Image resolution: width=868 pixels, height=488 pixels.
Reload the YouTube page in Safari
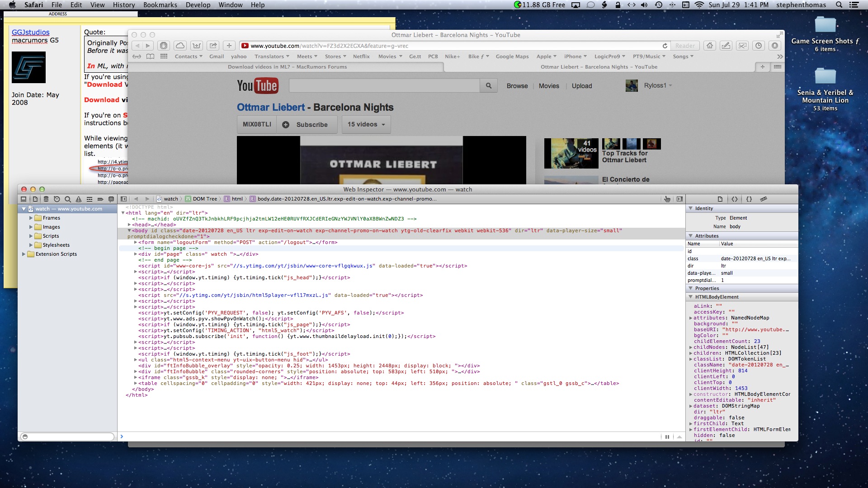pyautogui.click(x=665, y=46)
